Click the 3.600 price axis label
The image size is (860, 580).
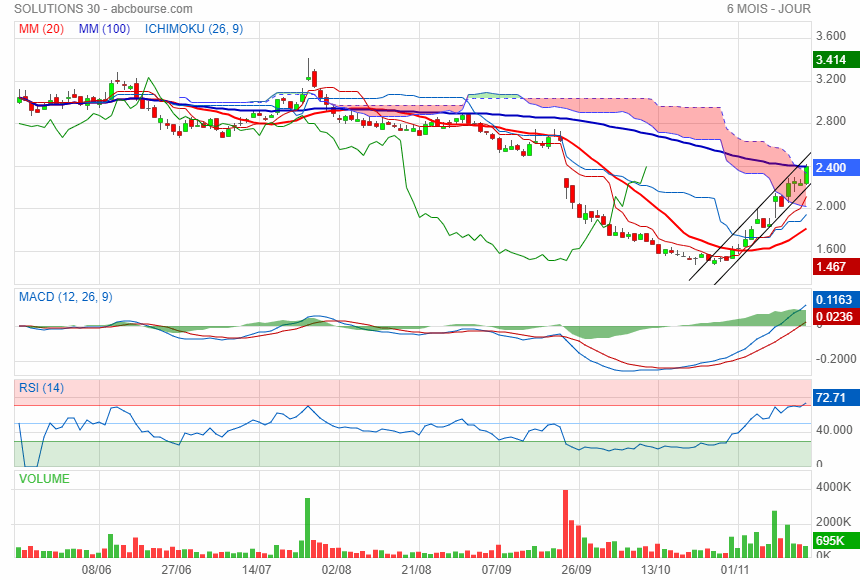pyautogui.click(x=831, y=36)
